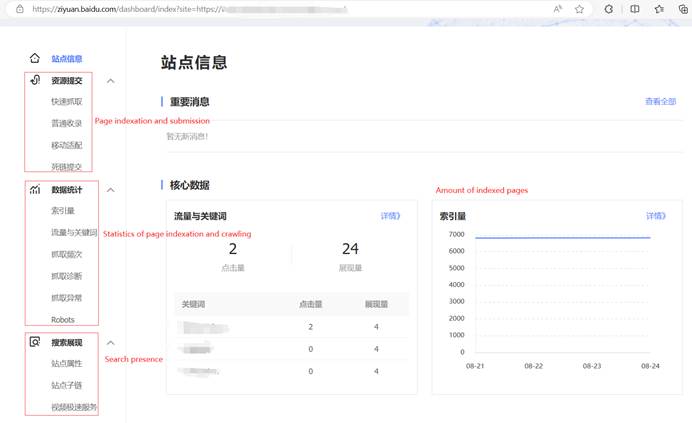Image resolution: width=692 pixels, height=423 pixels.
Task: Open the Robots sidebar item
Action: pos(63,320)
